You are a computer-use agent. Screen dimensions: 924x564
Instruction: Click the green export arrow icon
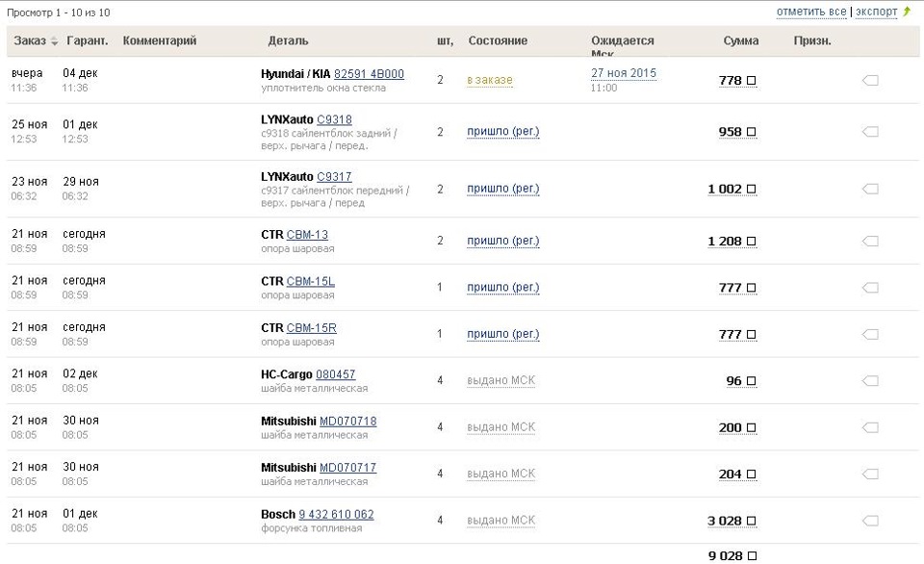pos(907,12)
